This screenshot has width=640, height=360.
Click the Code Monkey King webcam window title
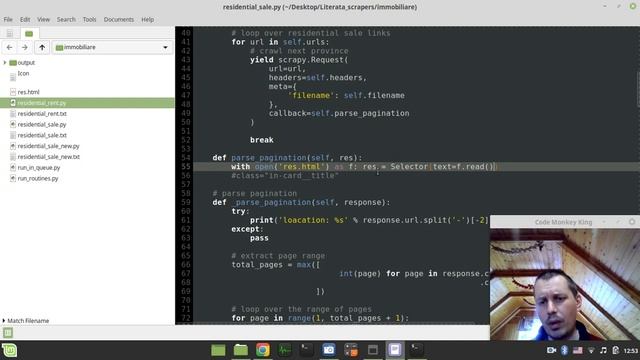point(563,222)
